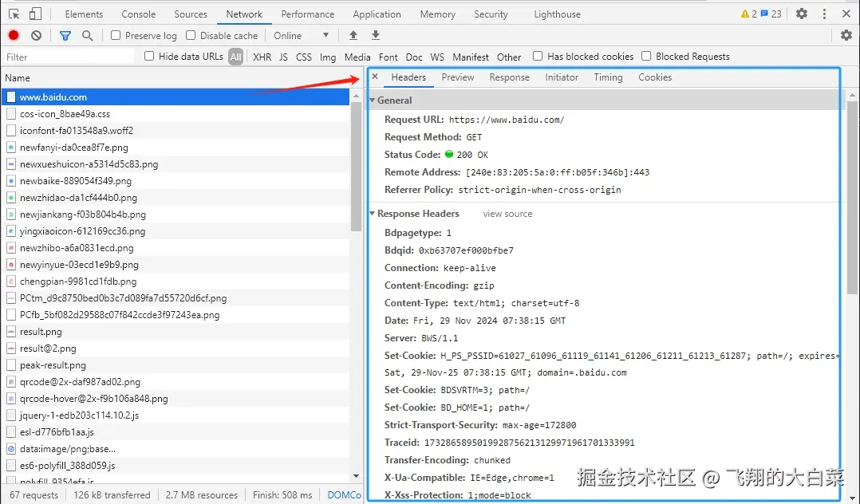Filter requests by XHR
The image size is (860, 504).
click(x=262, y=57)
